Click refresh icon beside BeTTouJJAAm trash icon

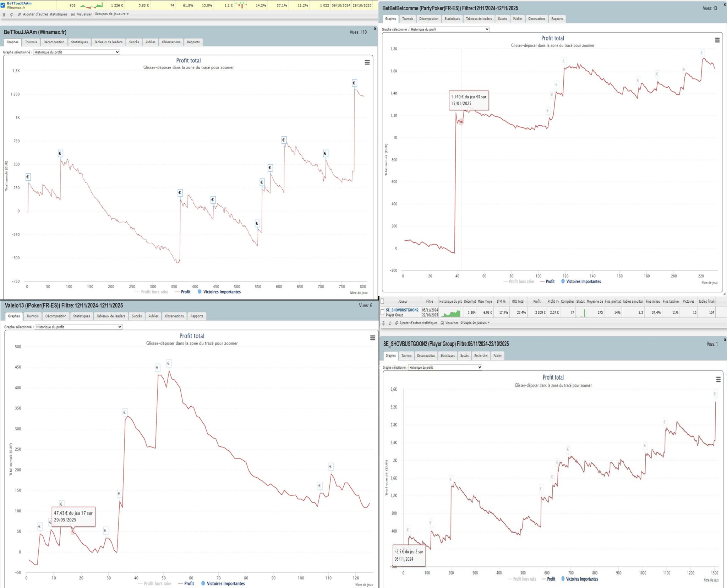pyautogui.click(x=12, y=15)
